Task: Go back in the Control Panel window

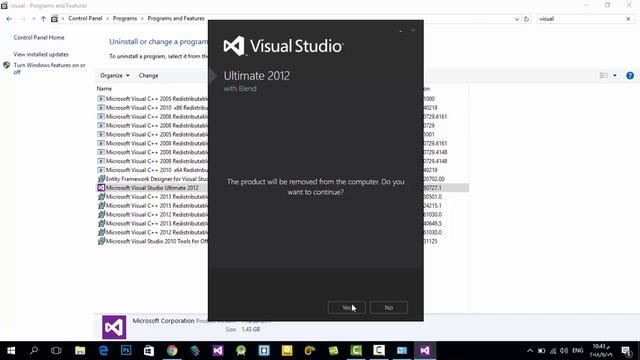Action: (x=9, y=19)
